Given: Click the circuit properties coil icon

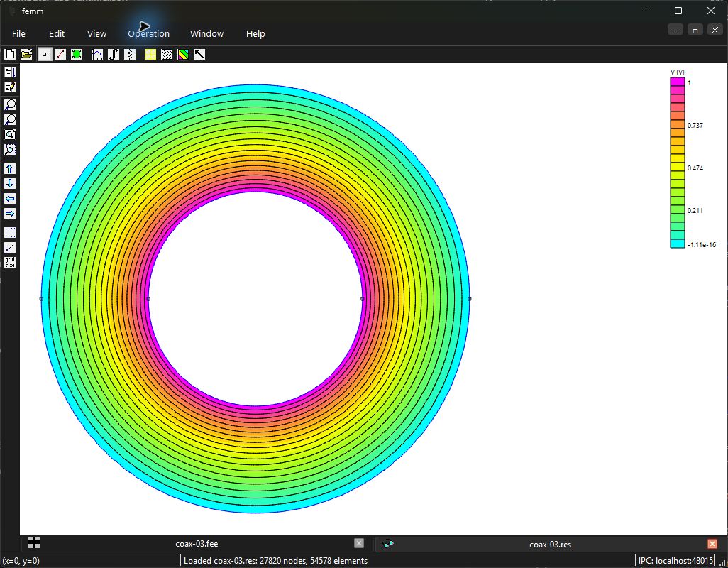Looking at the screenshot, I should [130, 55].
